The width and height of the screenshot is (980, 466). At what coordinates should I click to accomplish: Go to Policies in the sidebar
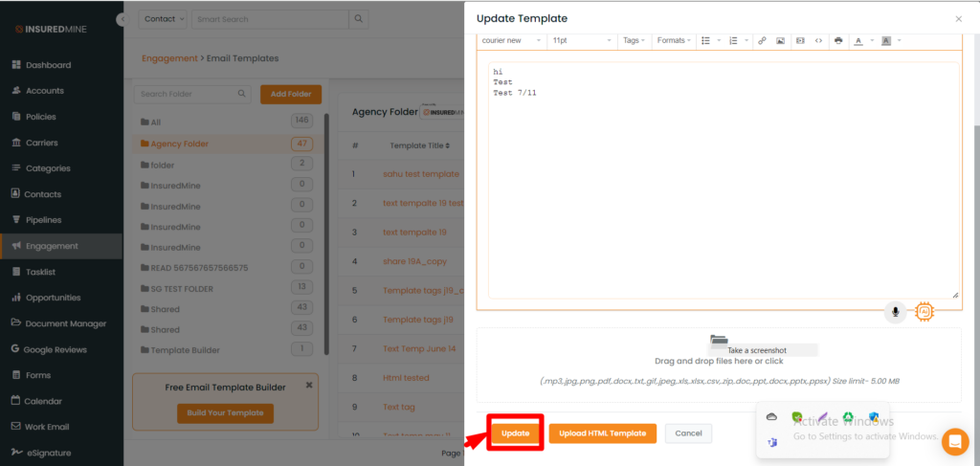tap(40, 117)
